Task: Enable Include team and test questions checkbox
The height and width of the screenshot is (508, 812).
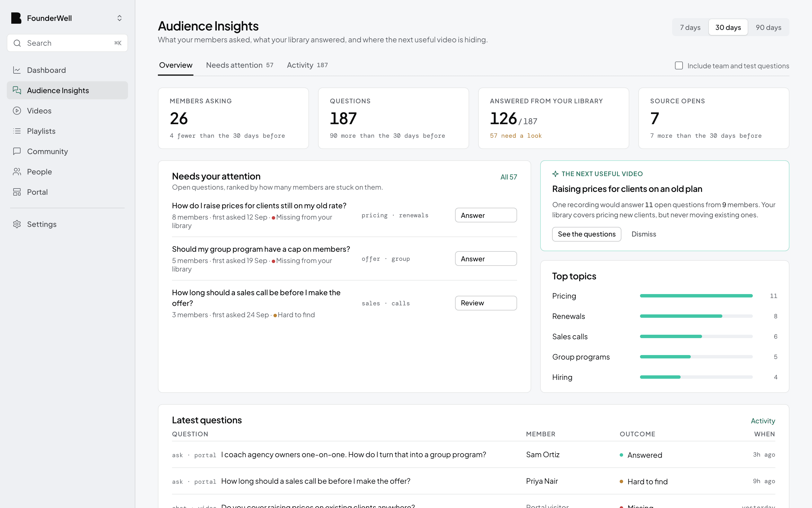Action: click(679, 65)
